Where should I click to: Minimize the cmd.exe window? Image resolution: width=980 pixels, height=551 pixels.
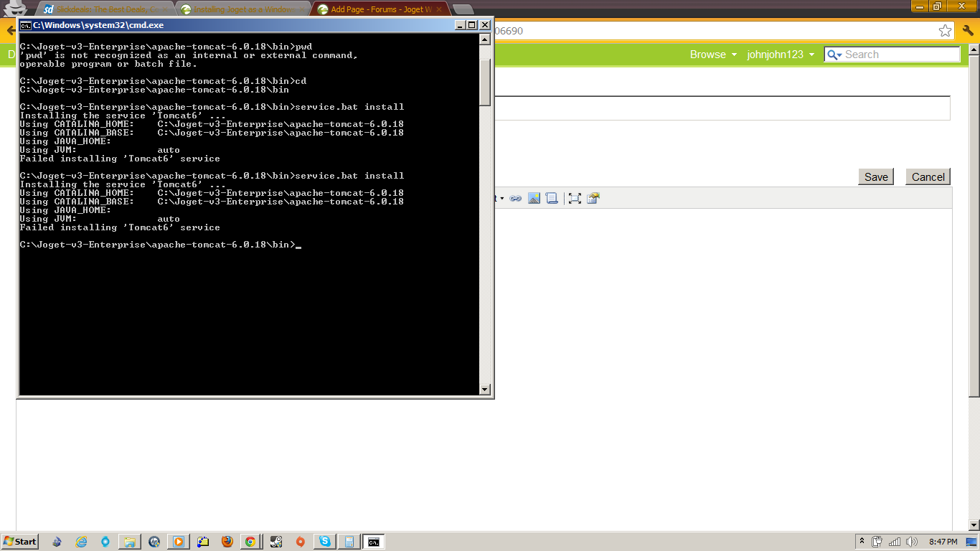[x=461, y=24]
